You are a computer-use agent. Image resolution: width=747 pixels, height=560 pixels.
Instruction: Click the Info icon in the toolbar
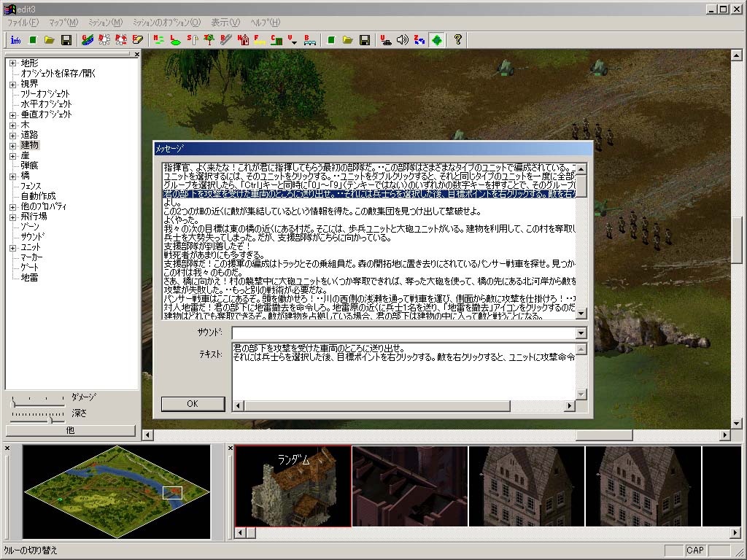(15, 39)
